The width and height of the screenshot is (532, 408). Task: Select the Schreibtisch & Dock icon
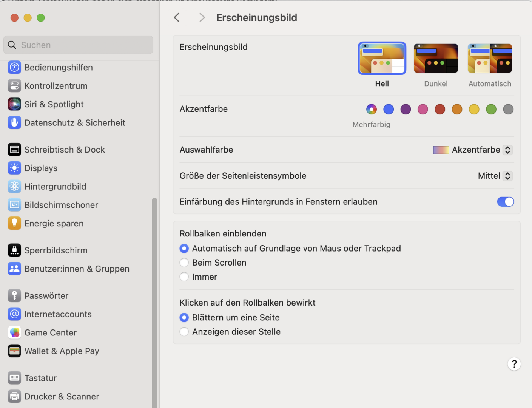pyautogui.click(x=14, y=150)
